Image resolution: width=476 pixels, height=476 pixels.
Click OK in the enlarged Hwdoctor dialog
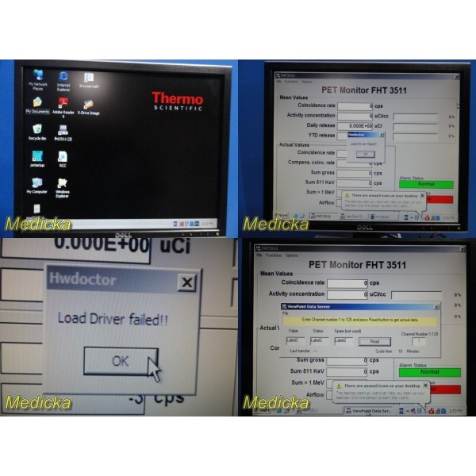point(121,361)
